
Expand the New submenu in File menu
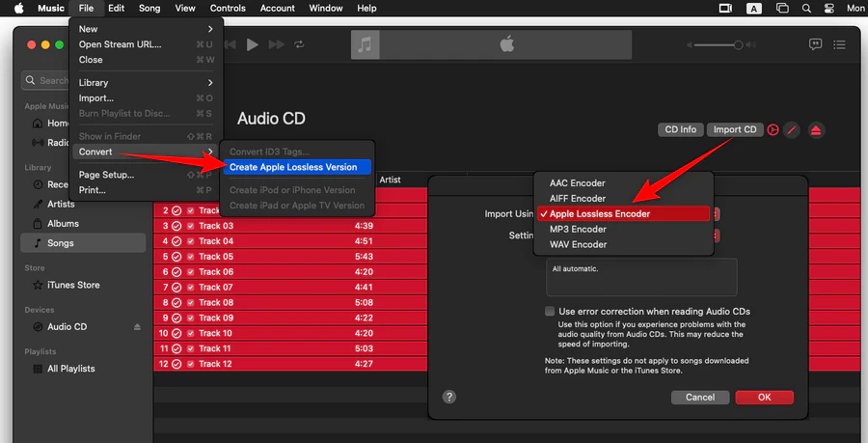tap(147, 29)
